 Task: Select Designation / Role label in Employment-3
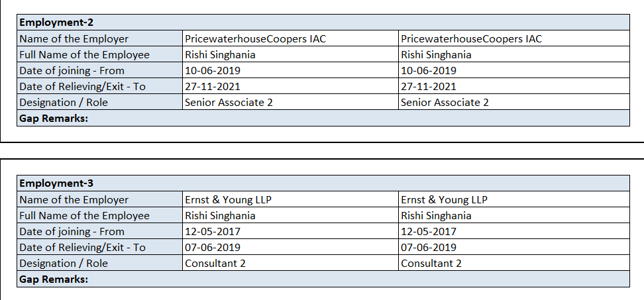pos(64,263)
